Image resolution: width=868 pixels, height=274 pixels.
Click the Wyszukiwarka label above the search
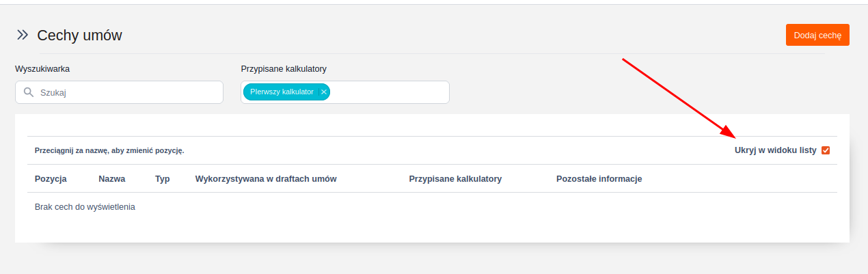point(42,68)
